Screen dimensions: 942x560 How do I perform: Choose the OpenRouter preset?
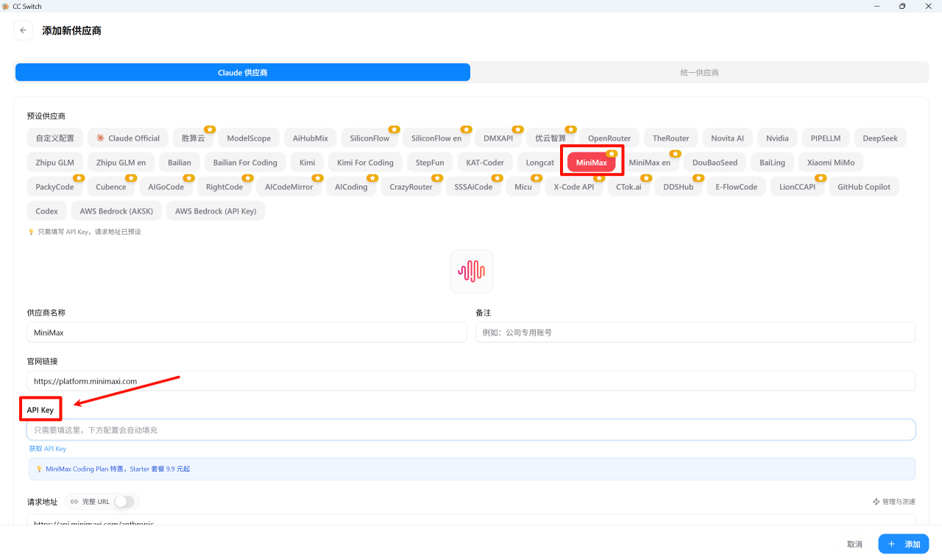(609, 138)
